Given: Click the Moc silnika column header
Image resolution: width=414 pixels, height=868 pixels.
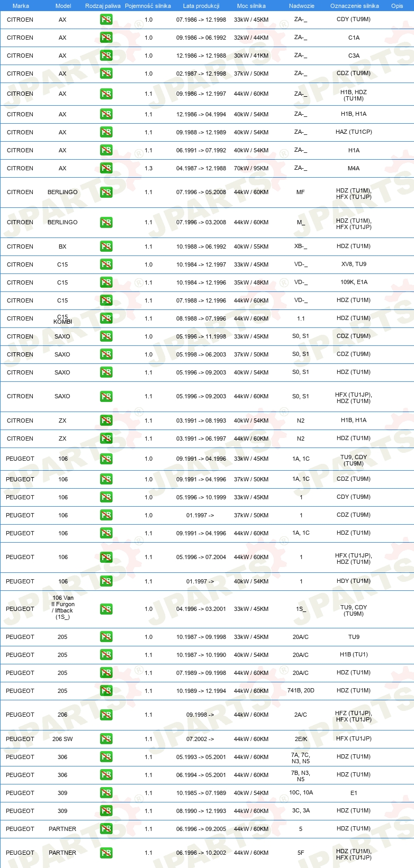Looking at the screenshot, I should pos(251,6).
